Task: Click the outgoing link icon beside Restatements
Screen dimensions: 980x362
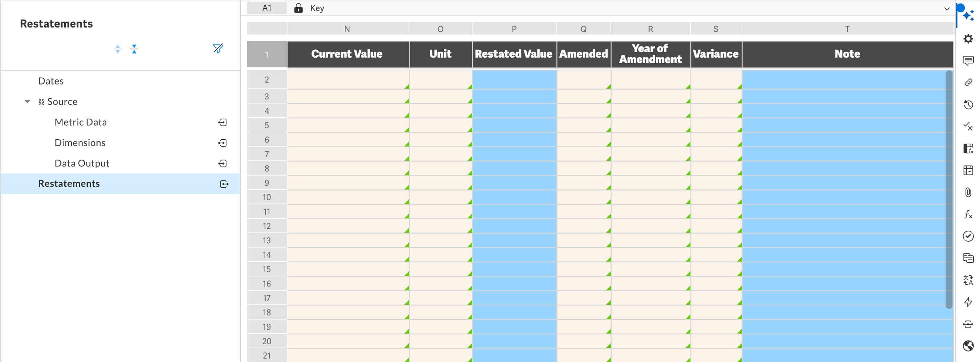Action: tap(224, 184)
